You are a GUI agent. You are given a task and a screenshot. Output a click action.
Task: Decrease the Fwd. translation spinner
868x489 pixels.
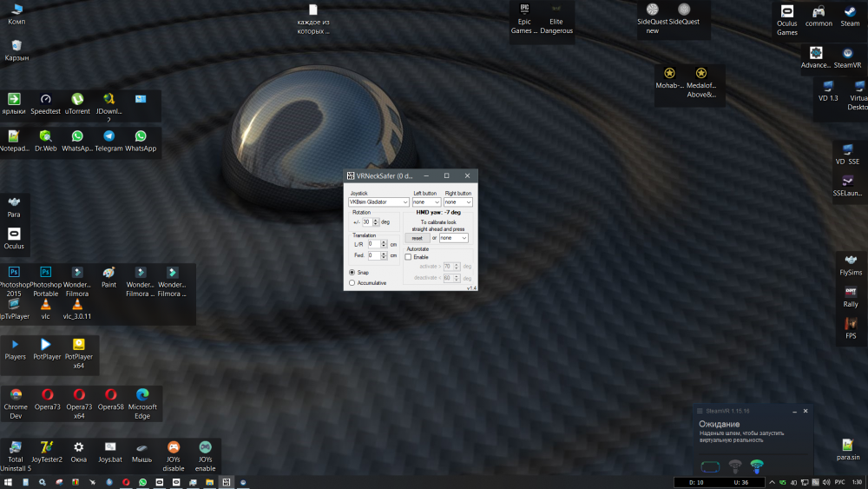384,257
